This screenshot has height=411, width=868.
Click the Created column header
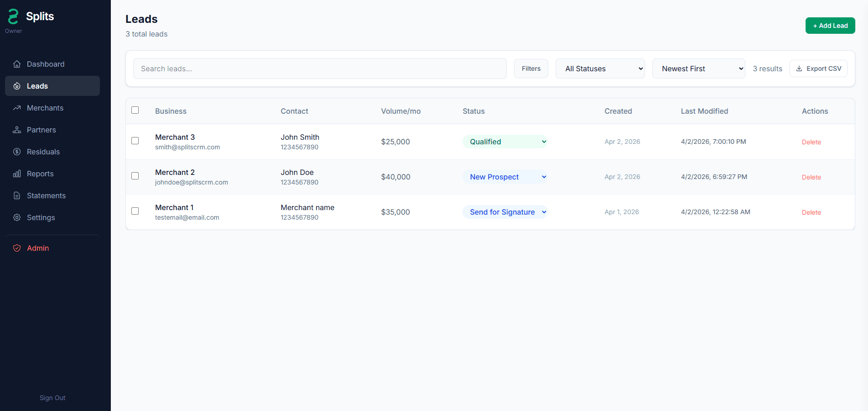pos(618,111)
